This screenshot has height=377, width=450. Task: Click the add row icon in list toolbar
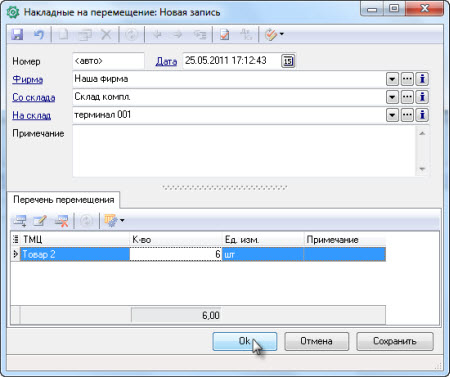pos(20,221)
